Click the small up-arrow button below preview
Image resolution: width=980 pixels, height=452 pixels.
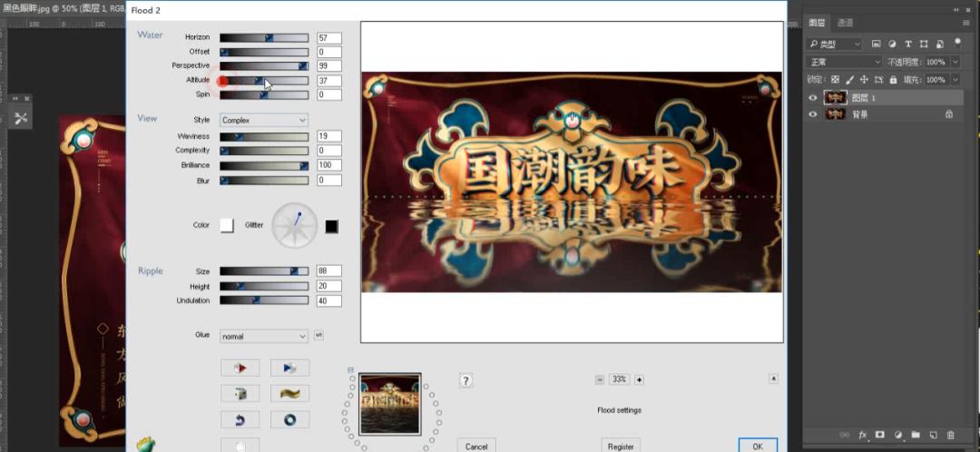tap(774, 378)
